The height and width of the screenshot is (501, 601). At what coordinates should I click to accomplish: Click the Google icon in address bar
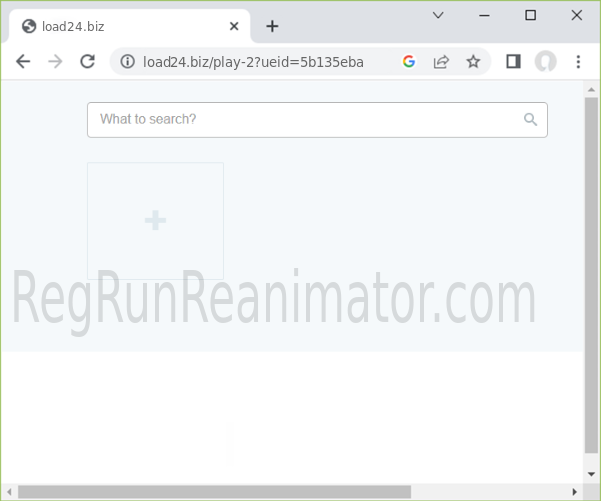[409, 62]
